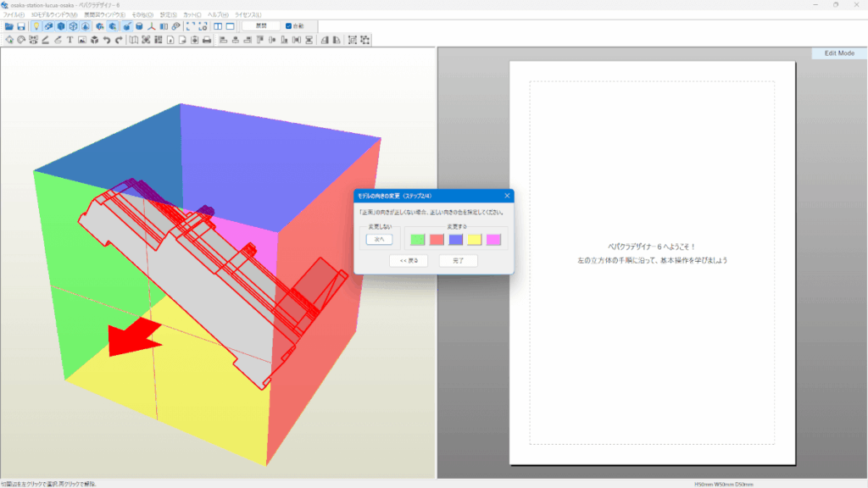Open the 設定(S) menu
Screen dimensions: 868x488
click(x=169, y=15)
